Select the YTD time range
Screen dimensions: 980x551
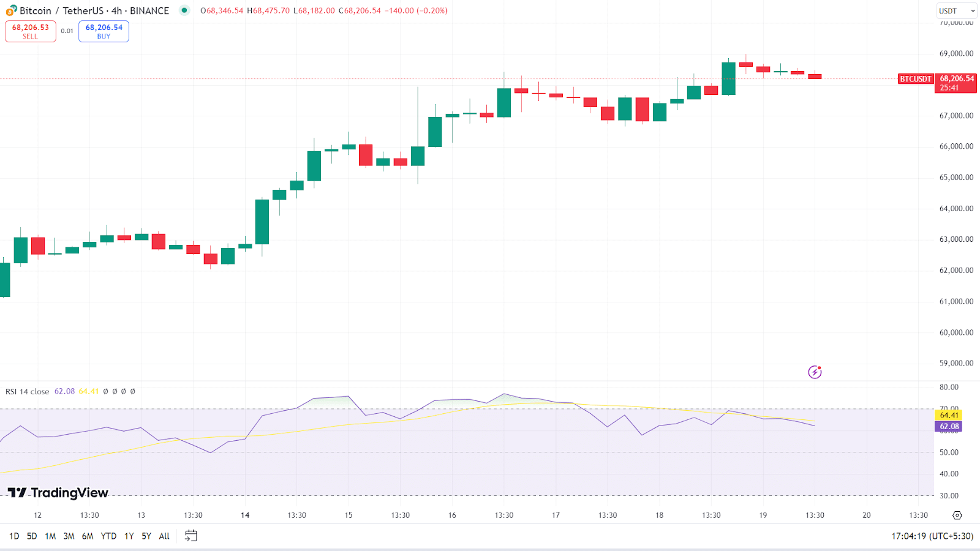[x=108, y=536]
